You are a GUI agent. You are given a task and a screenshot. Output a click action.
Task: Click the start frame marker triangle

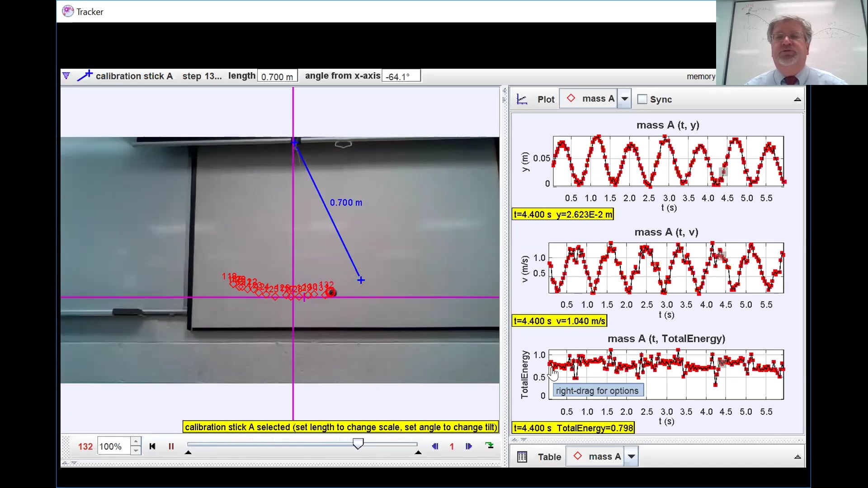(x=188, y=452)
